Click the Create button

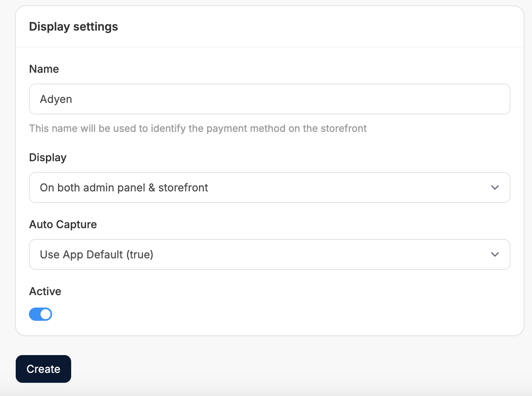(x=43, y=369)
